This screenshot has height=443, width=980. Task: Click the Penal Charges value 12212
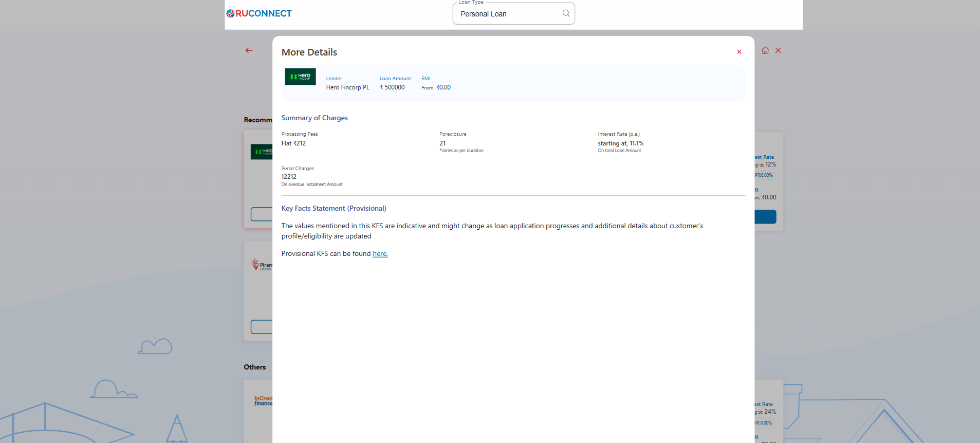(289, 177)
